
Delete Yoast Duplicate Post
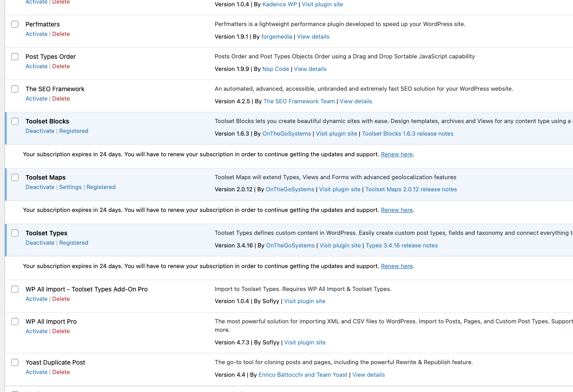tap(61, 372)
